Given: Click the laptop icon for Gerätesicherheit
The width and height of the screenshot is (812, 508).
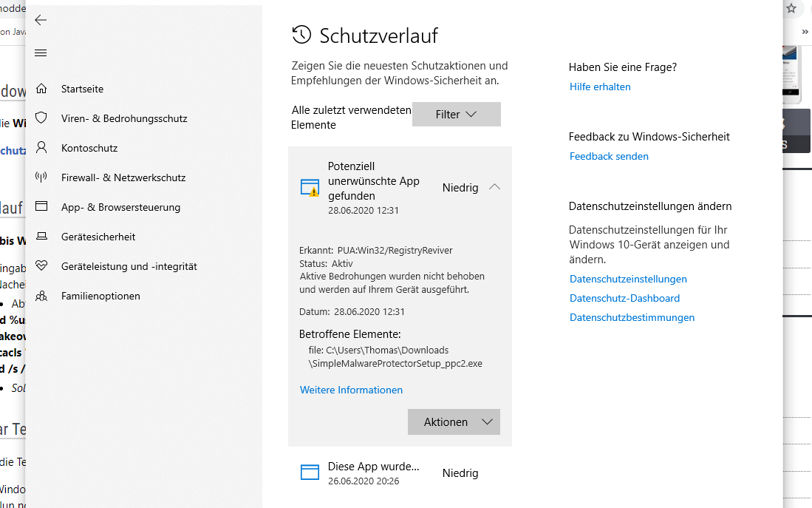Looking at the screenshot, I should click(41, 237).
